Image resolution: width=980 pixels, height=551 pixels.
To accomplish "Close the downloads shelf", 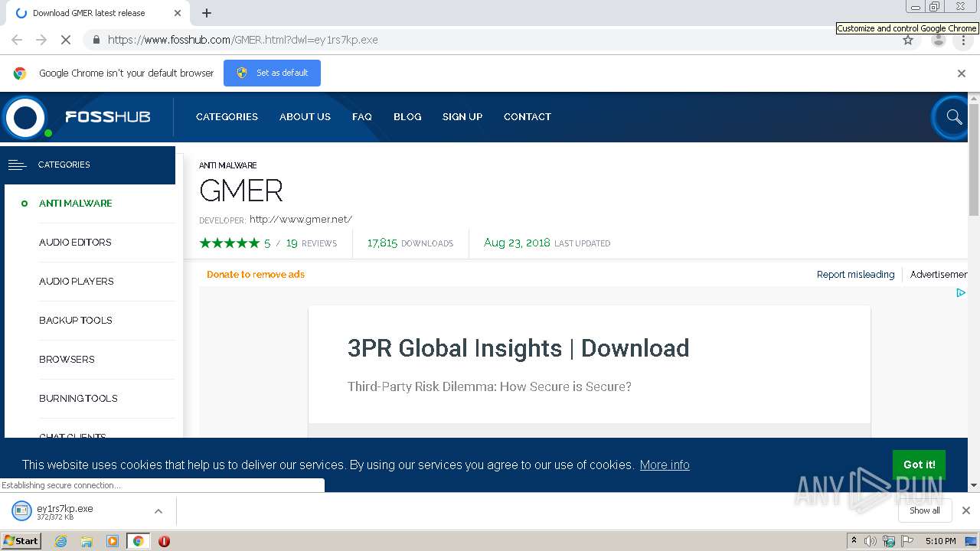I will click(966, 510).
